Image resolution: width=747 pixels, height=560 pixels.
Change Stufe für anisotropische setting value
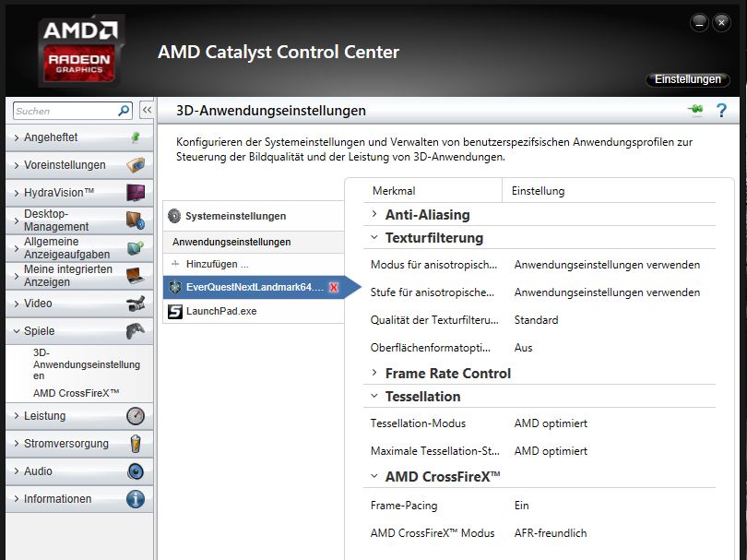(607, 292)
